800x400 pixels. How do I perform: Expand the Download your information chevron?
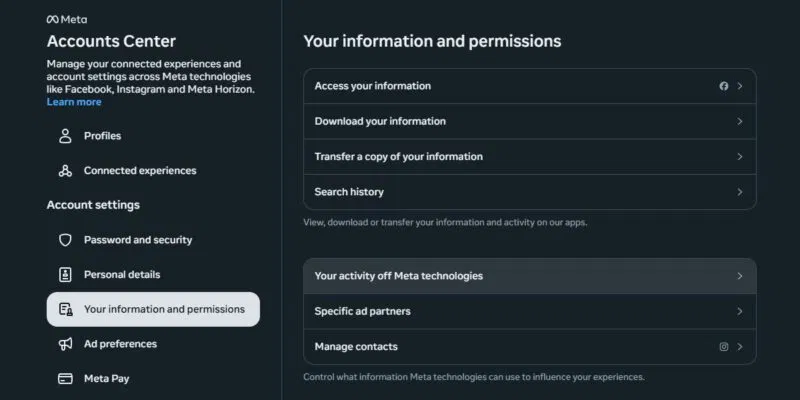pyautogui.click(x=740, y=121)
